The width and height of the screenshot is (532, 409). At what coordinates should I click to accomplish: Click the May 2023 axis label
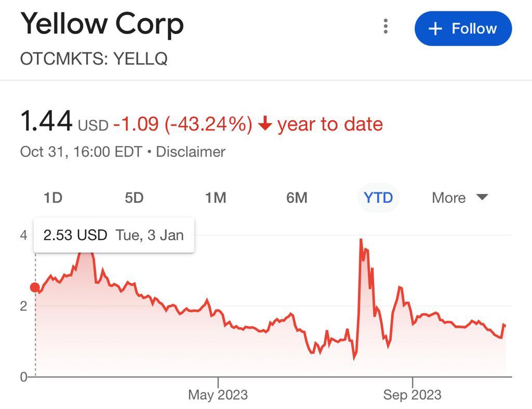(x=218, y=394)
